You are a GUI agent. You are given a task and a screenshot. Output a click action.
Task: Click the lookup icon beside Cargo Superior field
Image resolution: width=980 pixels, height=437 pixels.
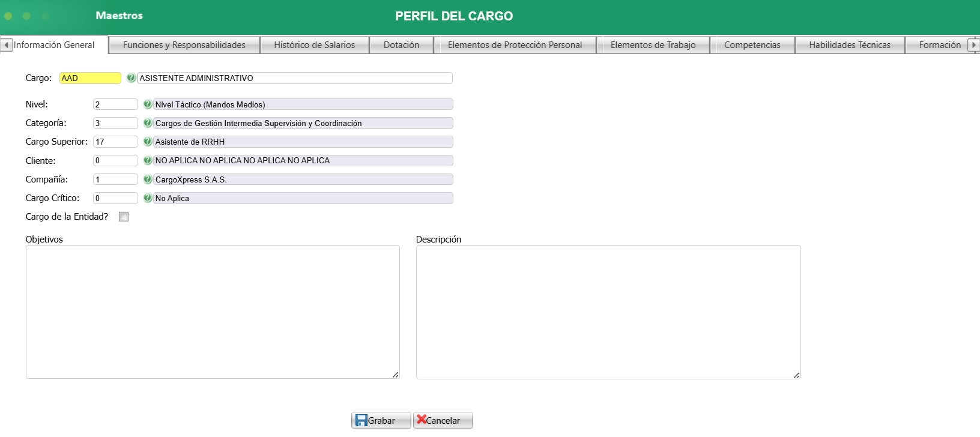[148, 142]
